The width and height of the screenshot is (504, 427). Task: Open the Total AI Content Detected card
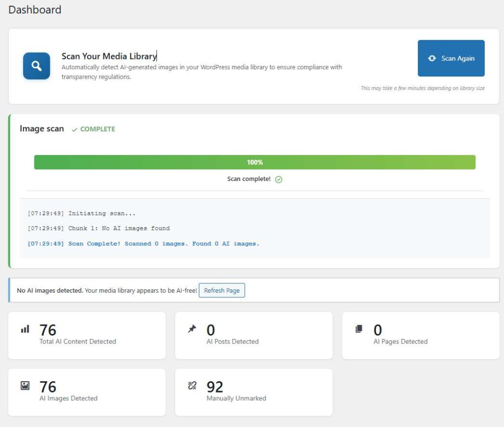click(87, 335)
